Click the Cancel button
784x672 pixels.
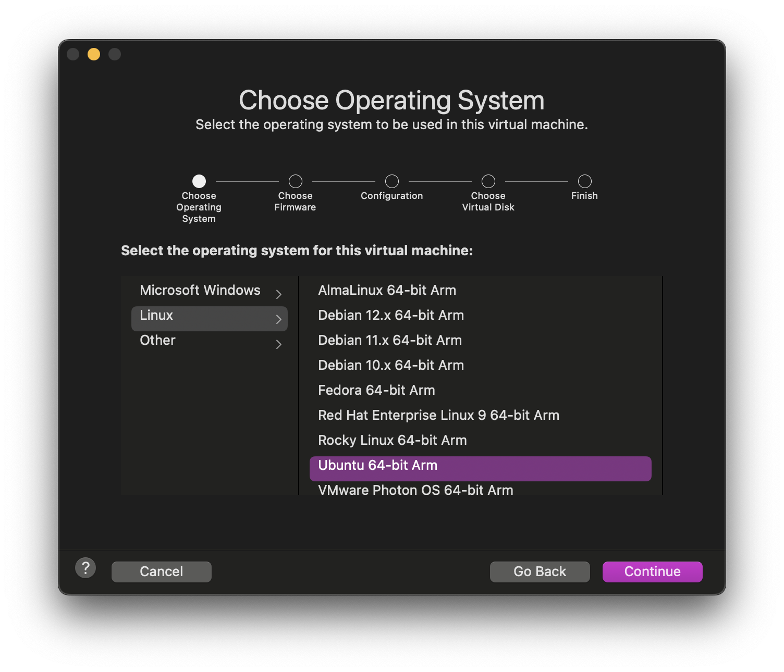coord(162,571)
